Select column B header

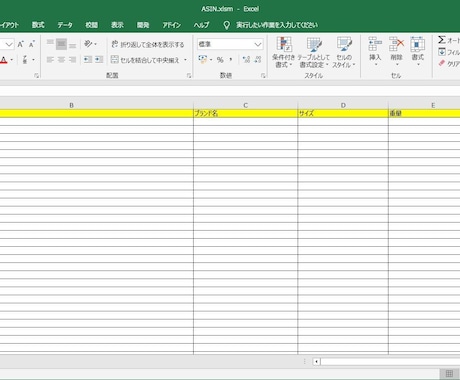click(71, 105)
